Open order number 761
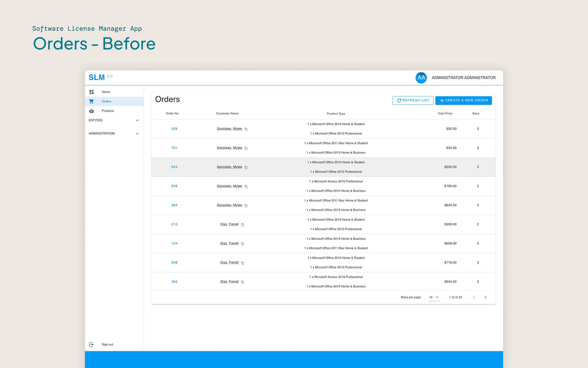588x368 pixels. click(174, 148)
